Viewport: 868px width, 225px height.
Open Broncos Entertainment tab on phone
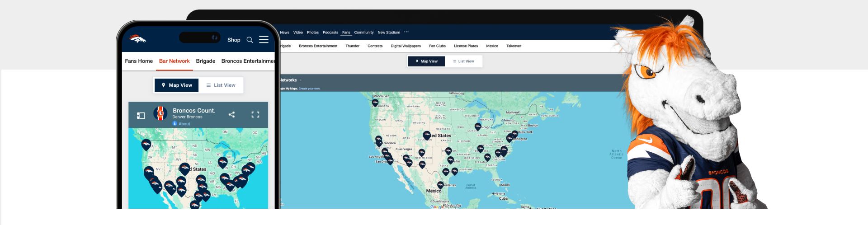(x=248, y=61)
